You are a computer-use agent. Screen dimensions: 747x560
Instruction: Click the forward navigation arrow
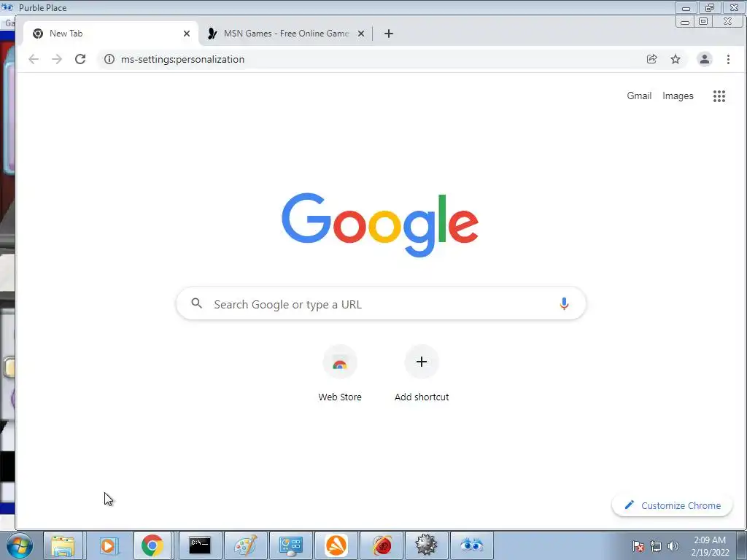[x=57, y=59]
